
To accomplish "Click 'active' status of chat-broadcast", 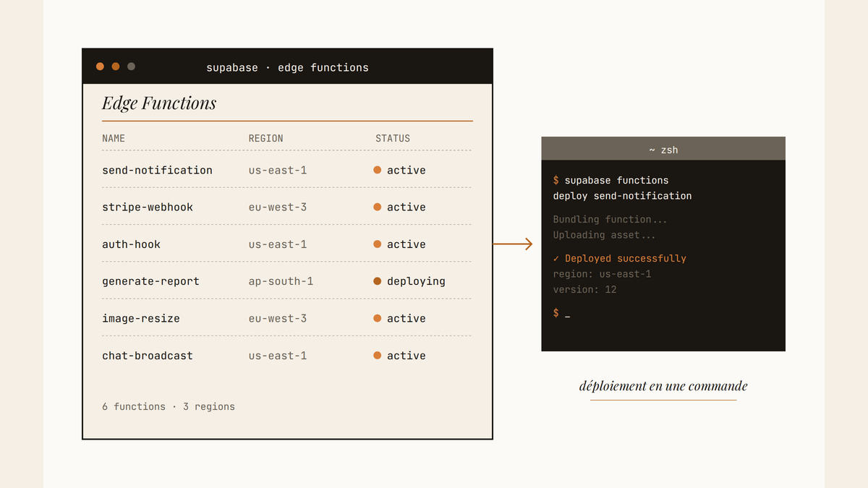I will (407, 356).
